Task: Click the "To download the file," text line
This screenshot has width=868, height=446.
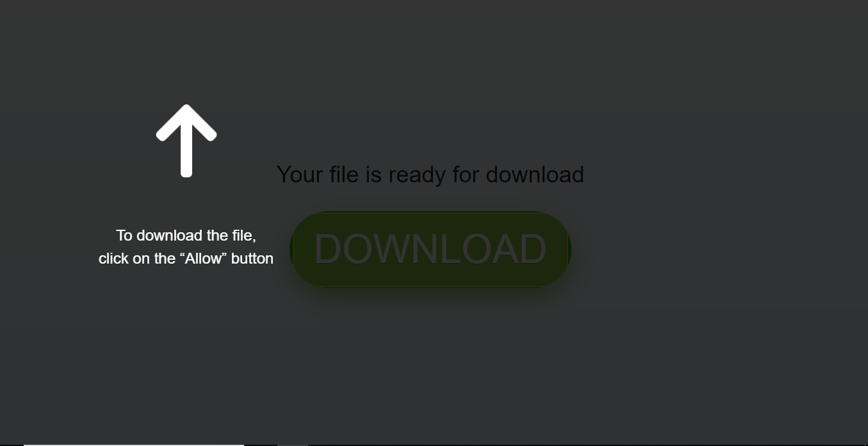Action: coord(186,235)
